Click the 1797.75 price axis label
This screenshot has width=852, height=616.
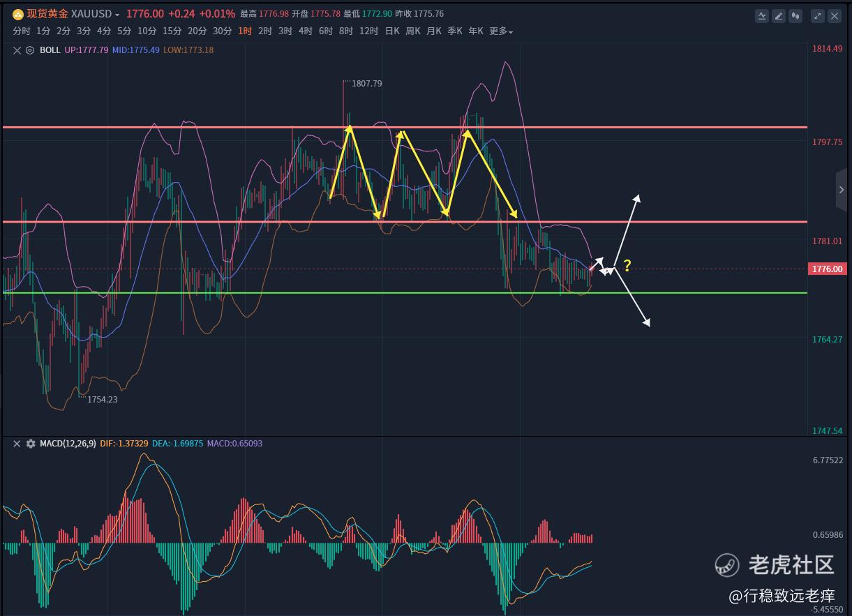828,142
